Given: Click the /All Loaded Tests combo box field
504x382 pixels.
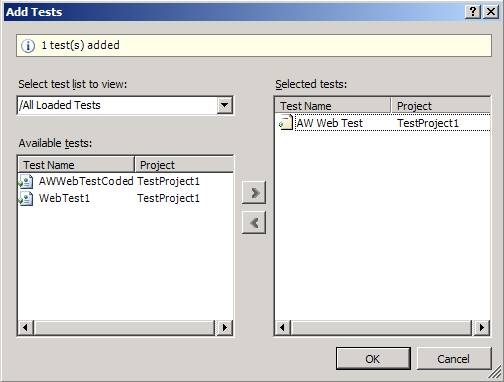Looking at the screenshot, I should pos(125,105).
